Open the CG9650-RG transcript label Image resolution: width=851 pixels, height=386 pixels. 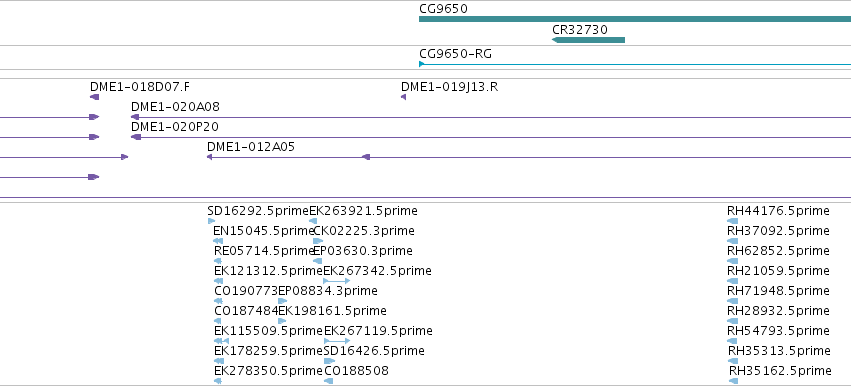pyautogui.click(x=456, y=54)
